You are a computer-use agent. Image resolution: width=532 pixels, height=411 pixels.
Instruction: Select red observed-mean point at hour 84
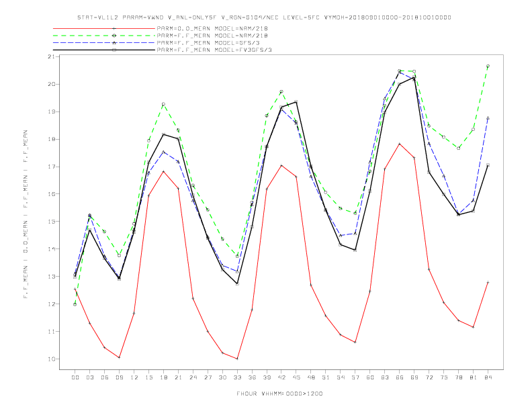(x=488, y=282)
